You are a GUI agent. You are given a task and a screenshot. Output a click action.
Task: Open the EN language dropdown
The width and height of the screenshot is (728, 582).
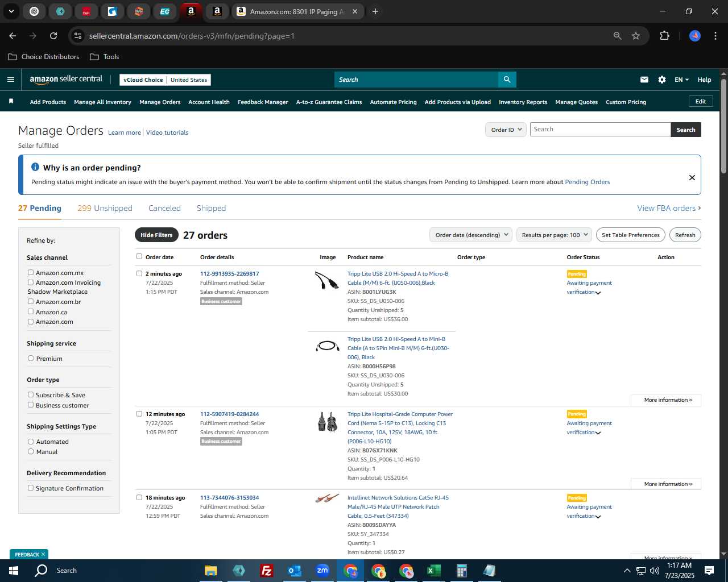pyautogui.click(x=681, y=80)
